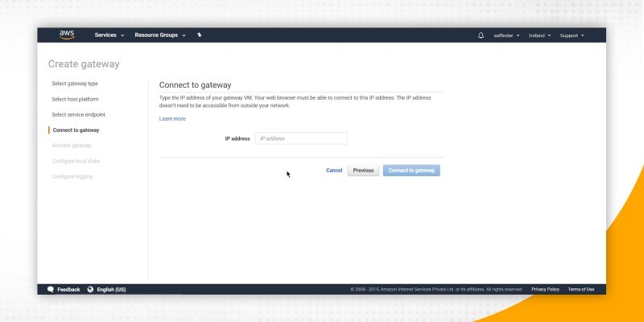Open the Resource Groups dropdown
The image size is (644, 322).
[x=160, y=35]
